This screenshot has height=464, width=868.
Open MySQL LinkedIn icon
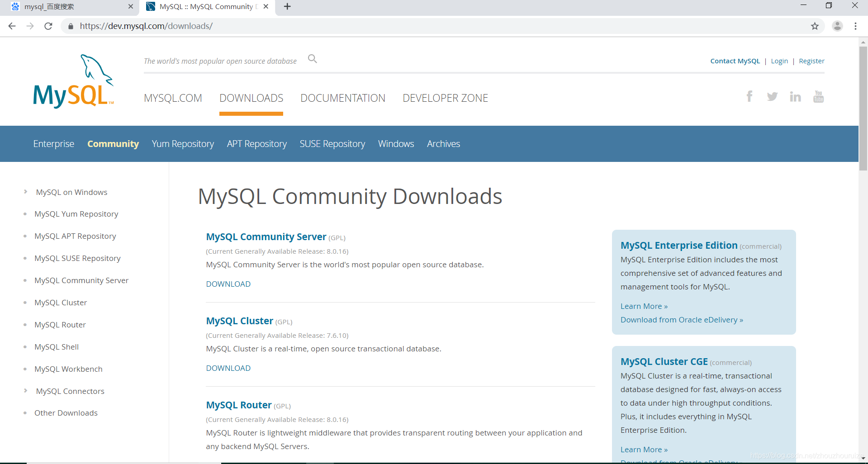point(795,96)
